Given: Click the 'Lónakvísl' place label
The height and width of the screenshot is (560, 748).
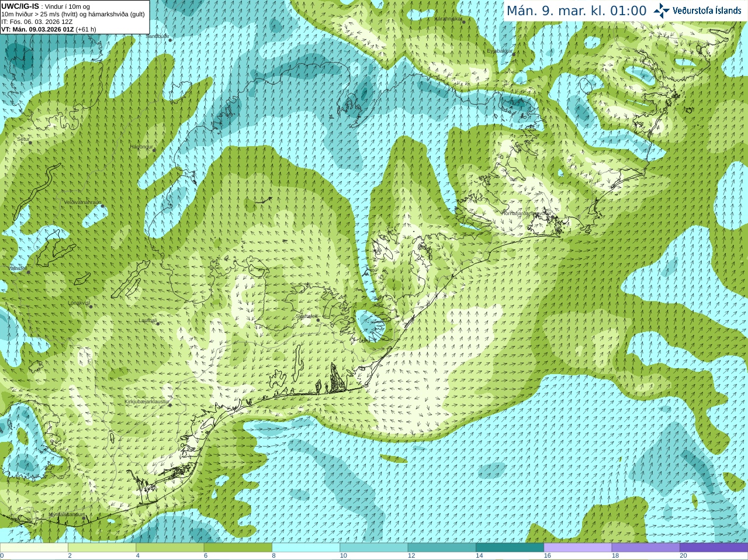Looking at the screenshot, I should (x=78, y=303).
